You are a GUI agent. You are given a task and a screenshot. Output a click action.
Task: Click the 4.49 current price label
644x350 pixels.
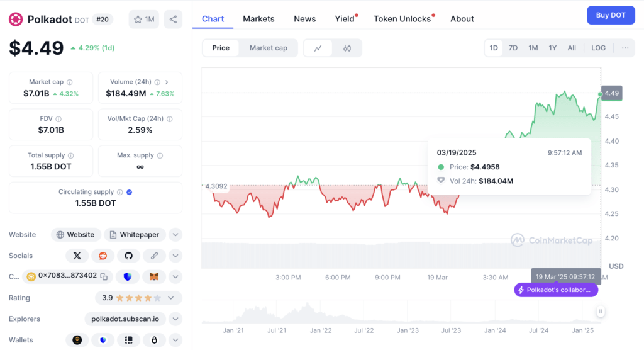point(611,93)
